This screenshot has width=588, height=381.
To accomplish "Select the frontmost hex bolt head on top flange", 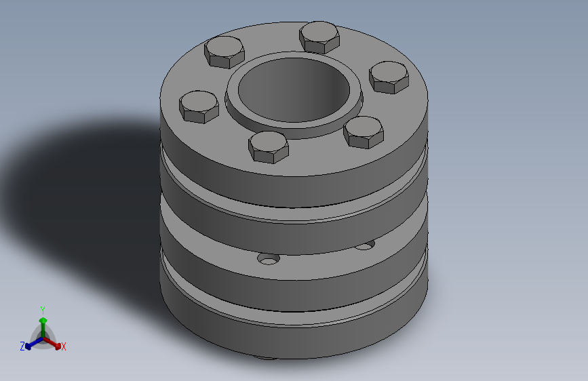I will 269,147.
